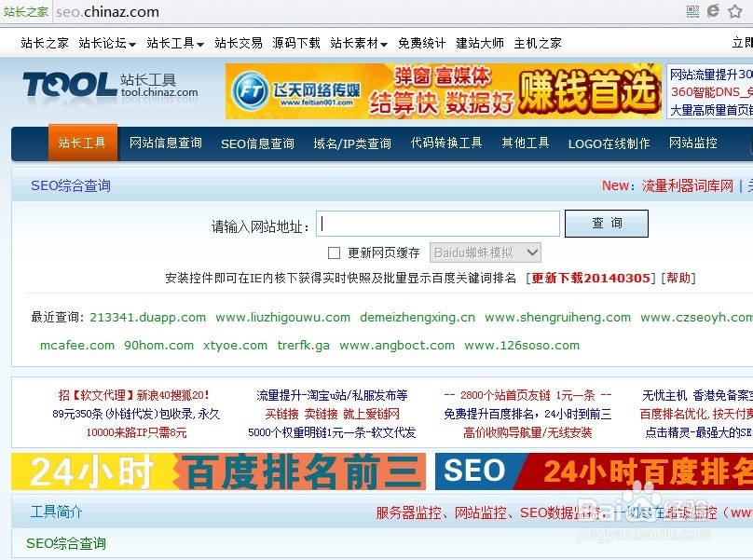Open recent query www.126soso.com
Viewport: 753px width, 560px height.
click(522, 346)
